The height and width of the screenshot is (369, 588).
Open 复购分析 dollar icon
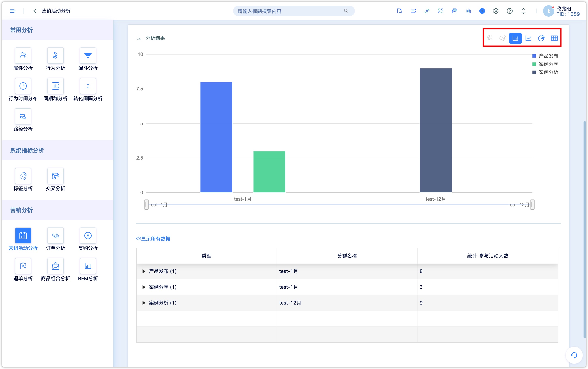point(88,236)
